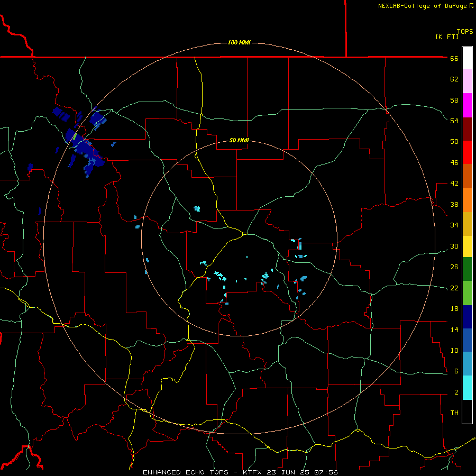476x476 pixels.
Task: Pick the magenta swatch in the color bar
Action: tap(467, 105)
